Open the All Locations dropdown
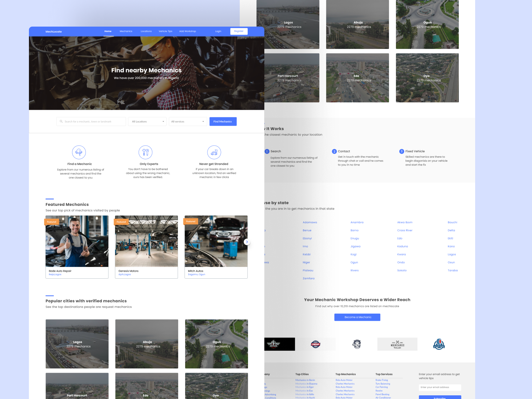The height and width of the screenshot is (399, 532). pyautogui.click(x=147, y=121)
